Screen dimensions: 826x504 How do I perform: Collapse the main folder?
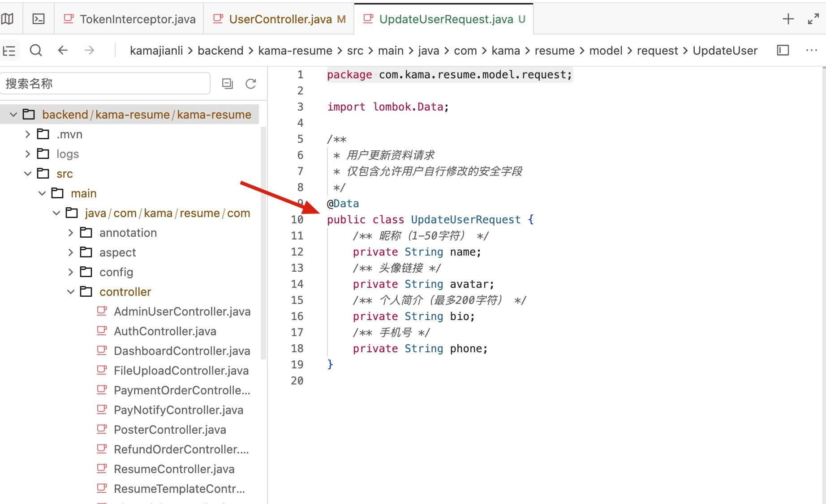pyautogui.click(x=42, y=193)
